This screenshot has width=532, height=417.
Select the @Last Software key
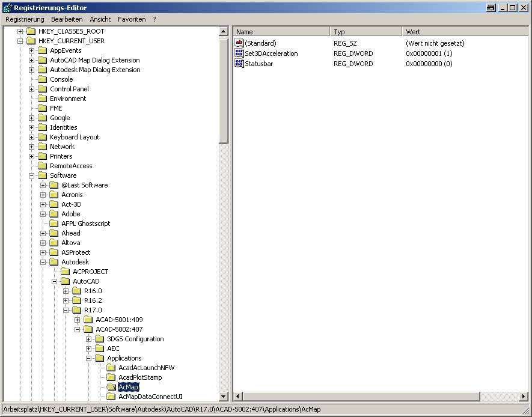(85, 186)
